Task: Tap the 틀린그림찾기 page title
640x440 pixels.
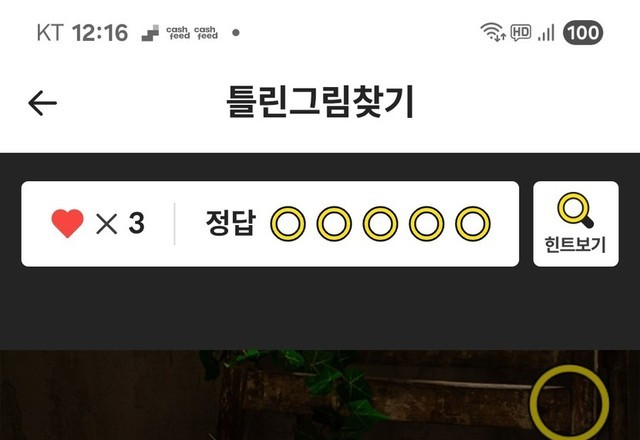Action: coord(320,102)
